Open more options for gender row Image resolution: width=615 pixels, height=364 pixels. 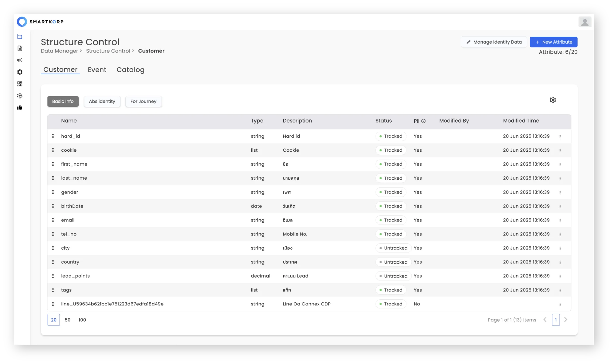tap(560, 192)
